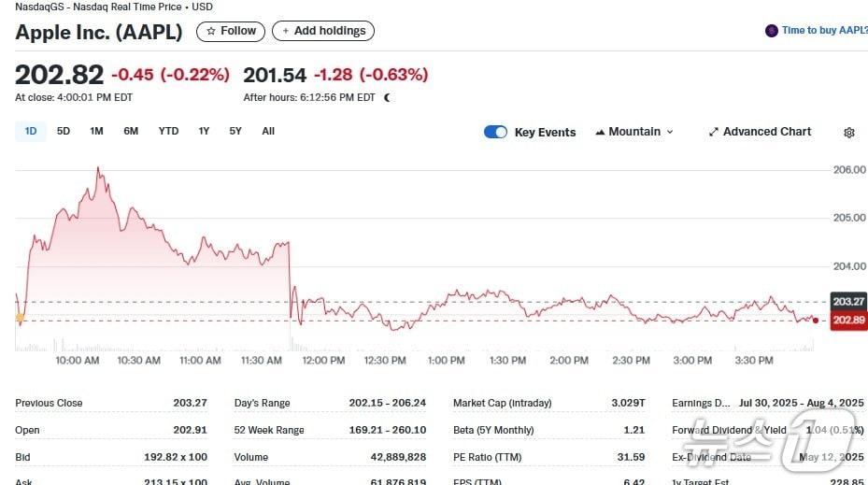868x485 pixels.
Task: Select the 1D time range tab
Action: 31,132
